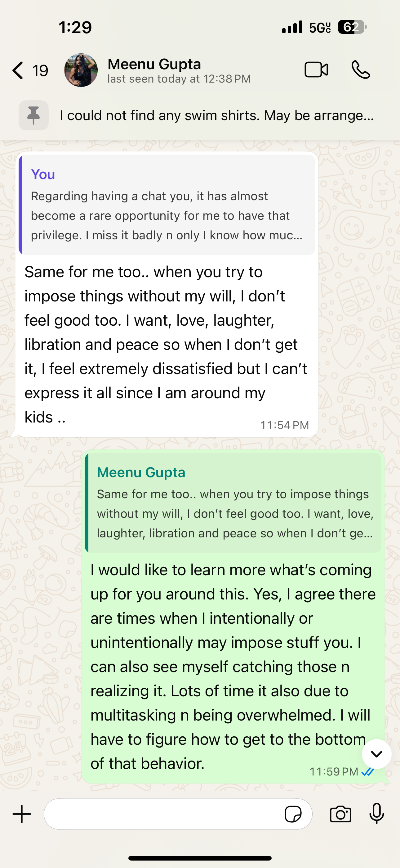This screenshot has height=868, width=400.
Task: Start a video call with Meenu Gupta
Action: click(x=316, y=70)
